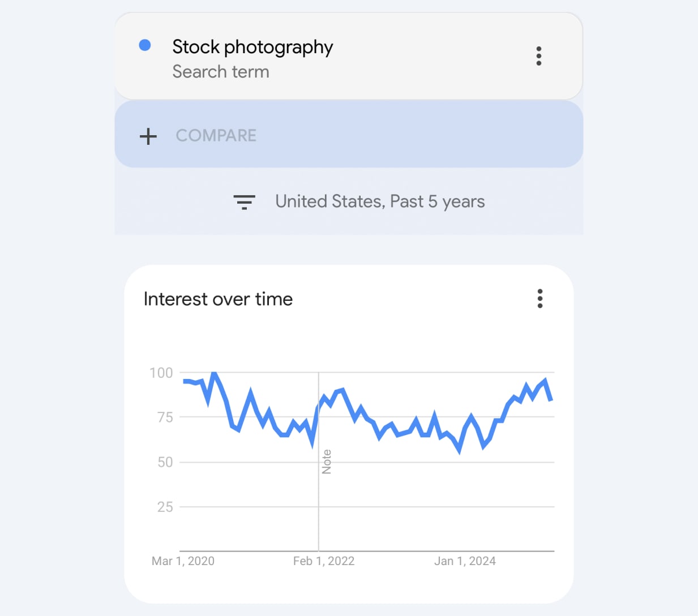Click the Interest over time heading
This screenshot has height=616, width=698.
click(218, 299)
